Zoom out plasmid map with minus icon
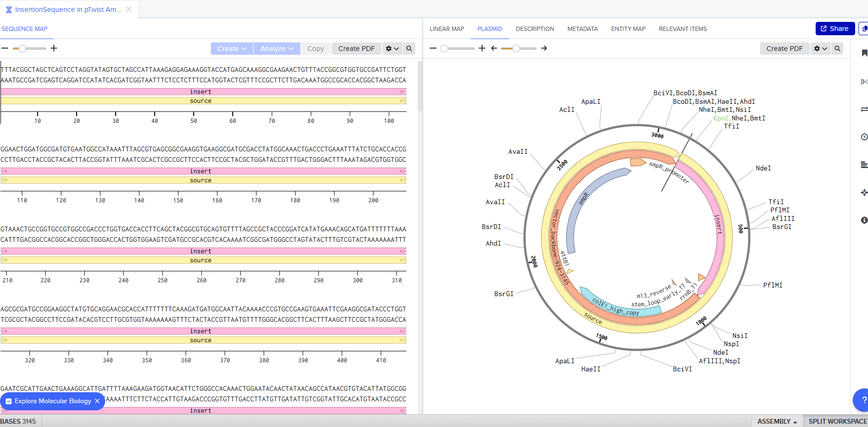This screenshot has height=427, width=868. pyautogui.click(x=433, y=48)
